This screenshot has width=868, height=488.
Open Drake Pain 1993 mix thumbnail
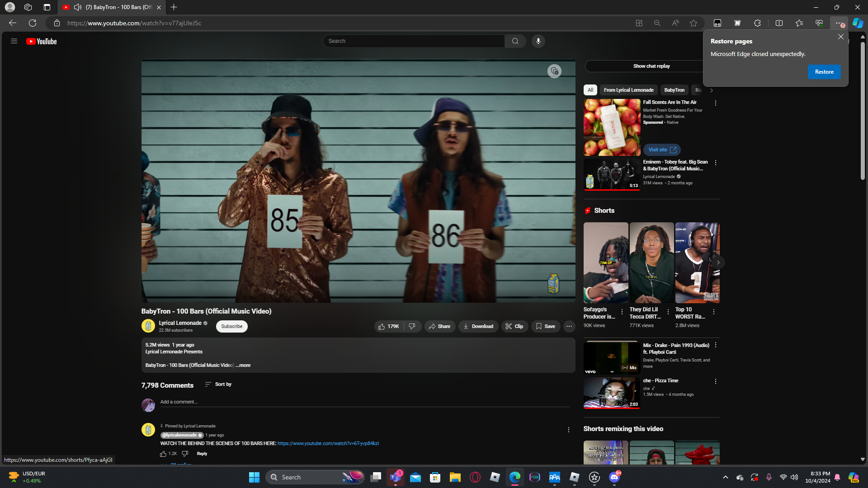click(x=612, y=357)
